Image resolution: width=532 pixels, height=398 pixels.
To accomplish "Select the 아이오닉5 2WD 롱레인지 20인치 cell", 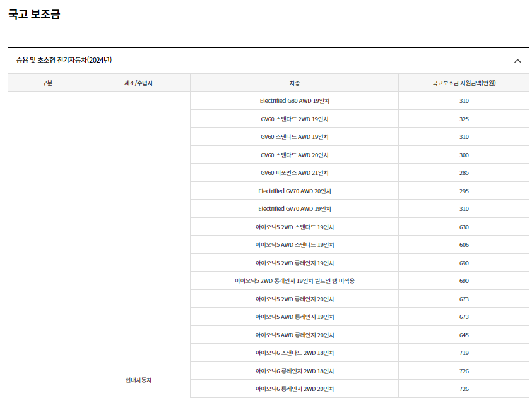I will [x=295, y=299].
